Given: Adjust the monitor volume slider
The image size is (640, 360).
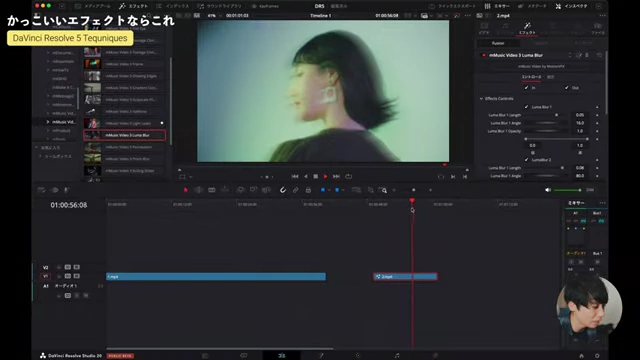Looking at the screenshot, I should tap(567, 190).
